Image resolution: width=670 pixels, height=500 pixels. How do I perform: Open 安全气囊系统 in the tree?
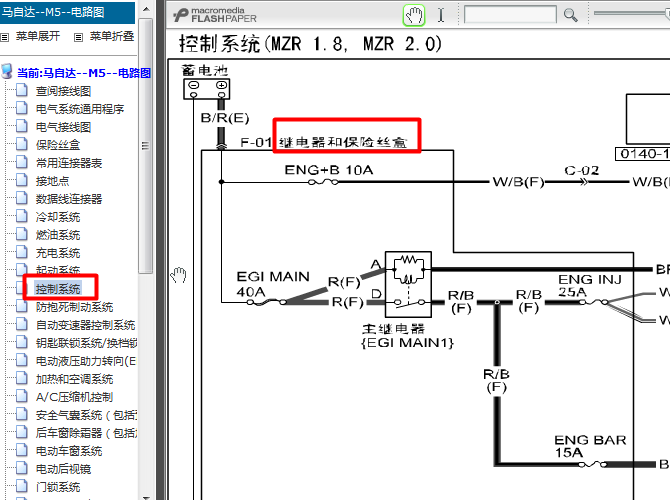86,415
